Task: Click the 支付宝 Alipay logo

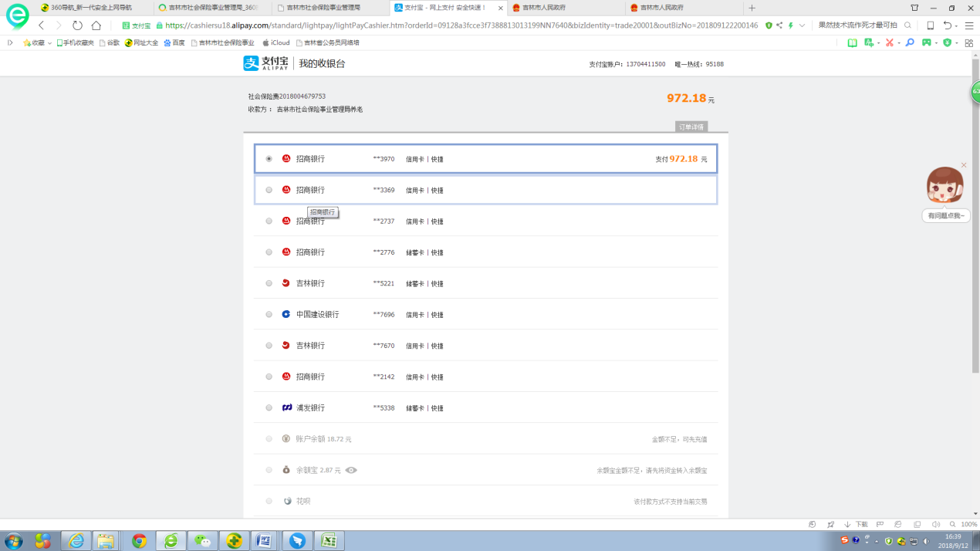Action: 265,63
